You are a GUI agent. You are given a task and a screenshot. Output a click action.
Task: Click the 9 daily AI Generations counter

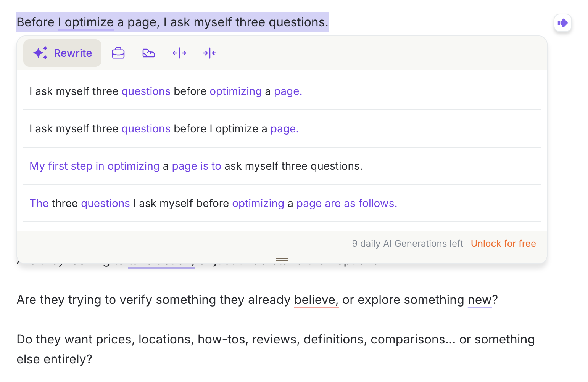tap(407, 243)
